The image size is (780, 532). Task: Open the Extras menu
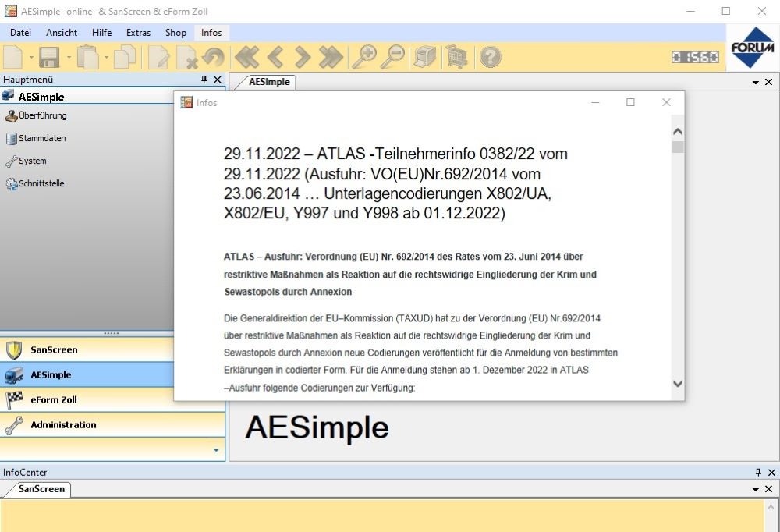pos(138,32)
